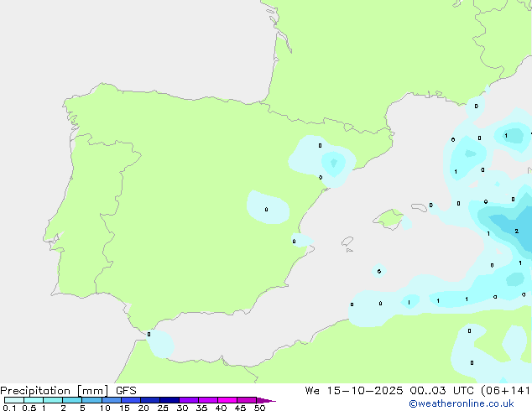Click the 'We 15-10-2025 00..03 UTC' timestamp

click(x=388, y=391)
